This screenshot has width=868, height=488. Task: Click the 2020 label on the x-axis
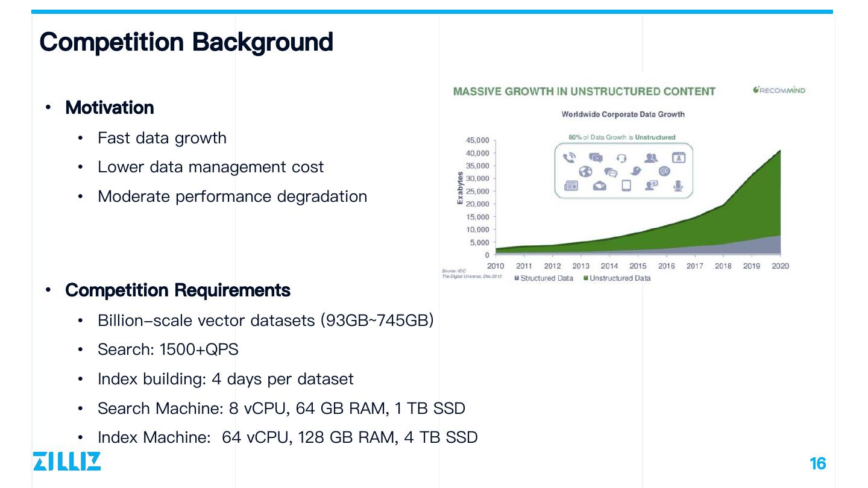click(780, 266)
